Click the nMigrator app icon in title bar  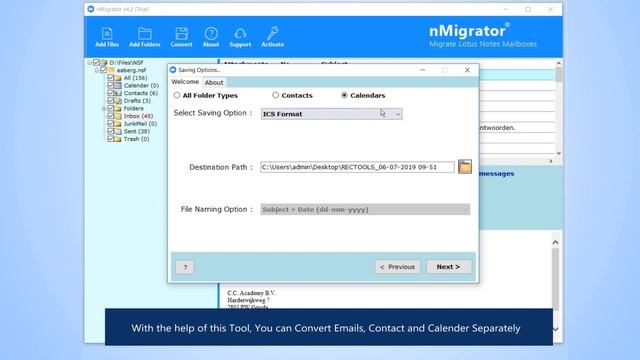(x=91, y=9)
